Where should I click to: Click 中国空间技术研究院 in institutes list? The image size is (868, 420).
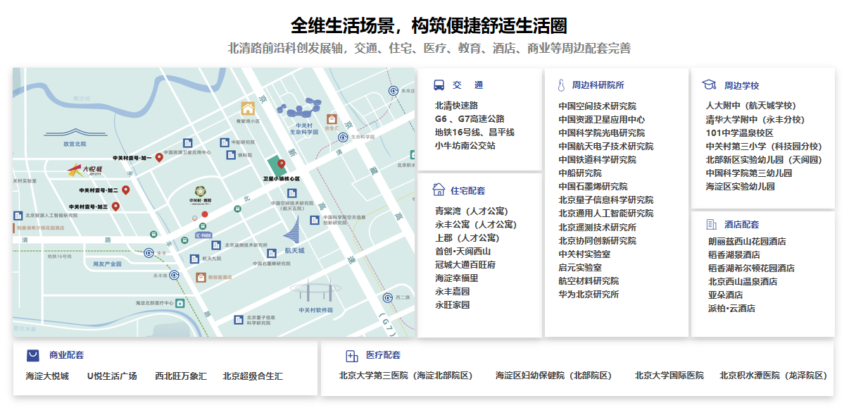597,106
